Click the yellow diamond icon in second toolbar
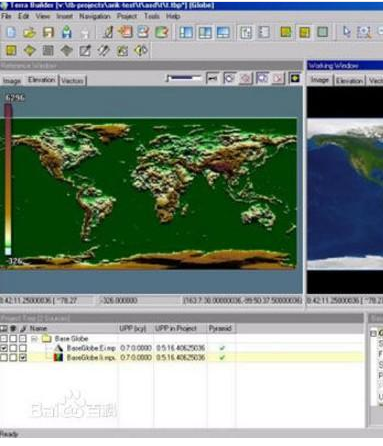The width and height of the screenshot is (383, 446). click(30, 51)
